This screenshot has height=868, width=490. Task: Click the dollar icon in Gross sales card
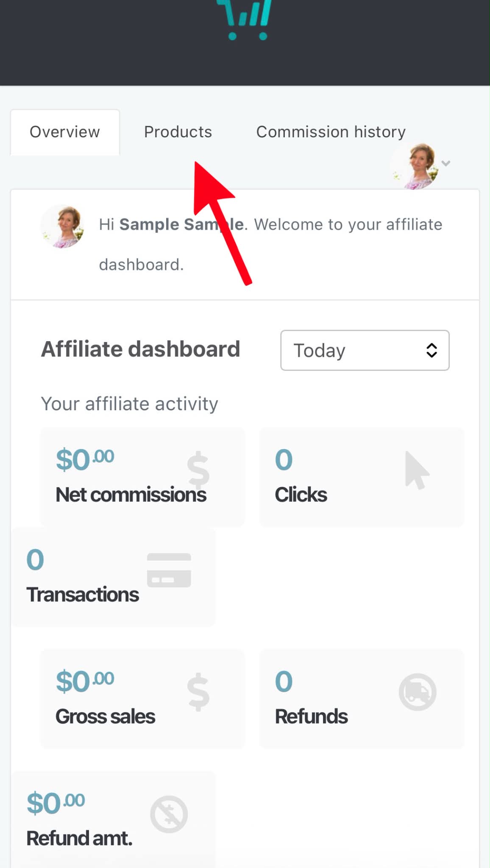pos(198,692)
